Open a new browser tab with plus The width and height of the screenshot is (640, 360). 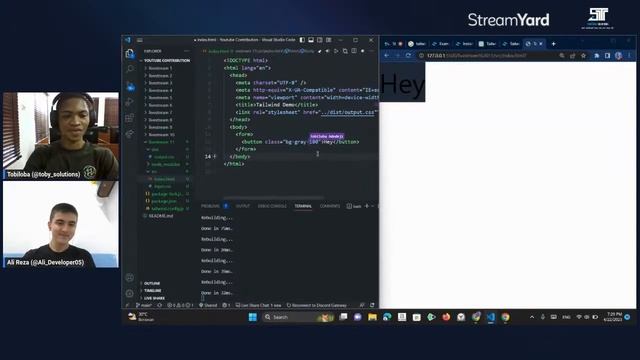click(x=553, y=44)
